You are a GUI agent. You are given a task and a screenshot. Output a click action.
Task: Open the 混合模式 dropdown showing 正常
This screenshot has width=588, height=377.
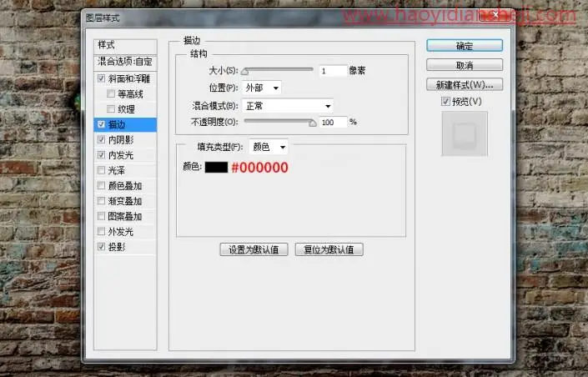[288, 106]
